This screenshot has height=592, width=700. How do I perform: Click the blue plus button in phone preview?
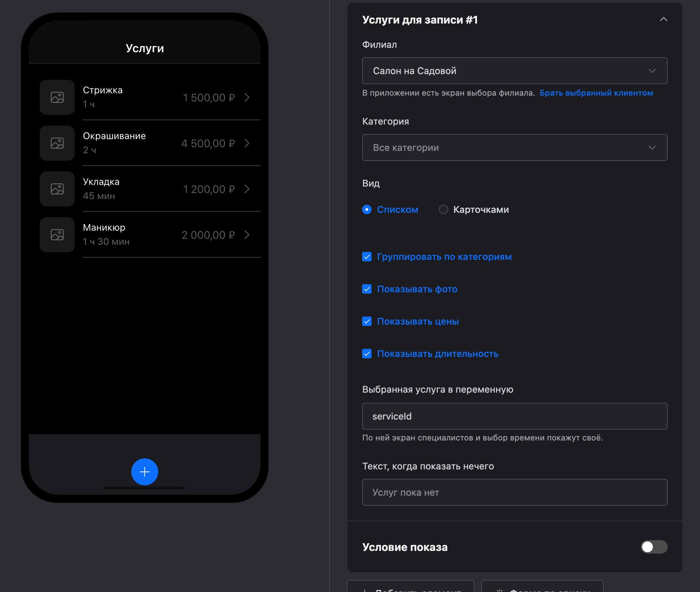[x=145, y=471]
